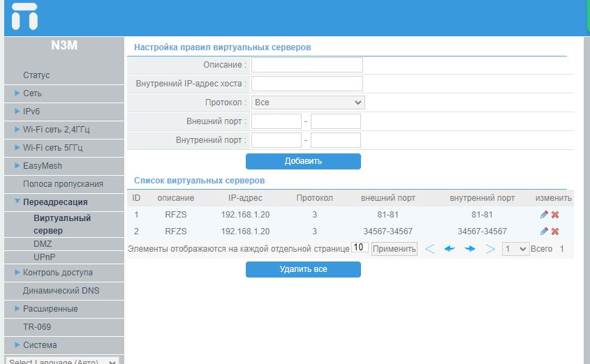This screenshot has height=364, width=590.
Task: Click 192.168.1.20 in row ID 1
Action: click(x=245, y=215)
